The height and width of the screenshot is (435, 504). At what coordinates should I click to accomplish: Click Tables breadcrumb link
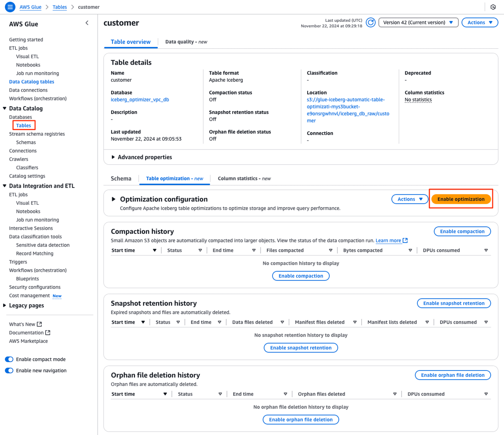pyautogui.click(x=60, y=7)
